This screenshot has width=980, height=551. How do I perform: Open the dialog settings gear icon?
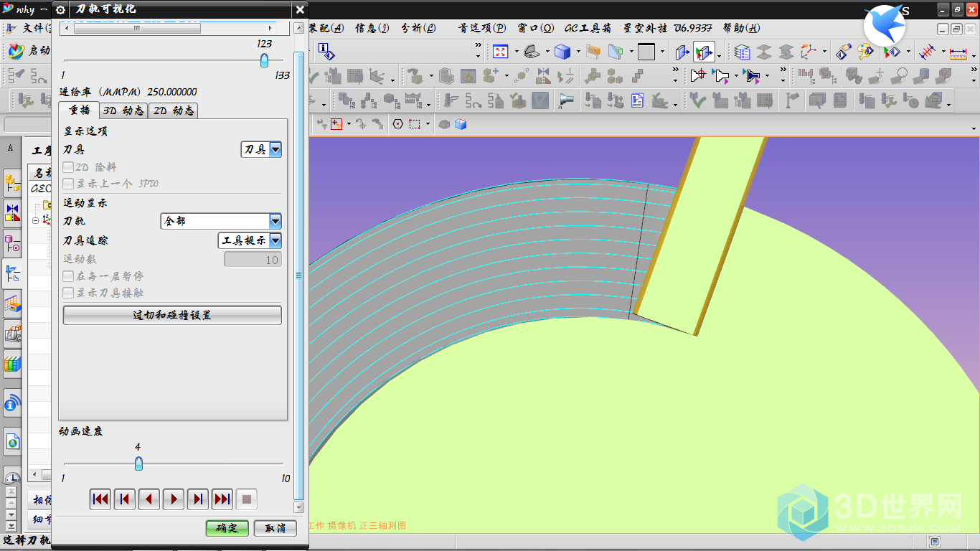pos(60,9)
